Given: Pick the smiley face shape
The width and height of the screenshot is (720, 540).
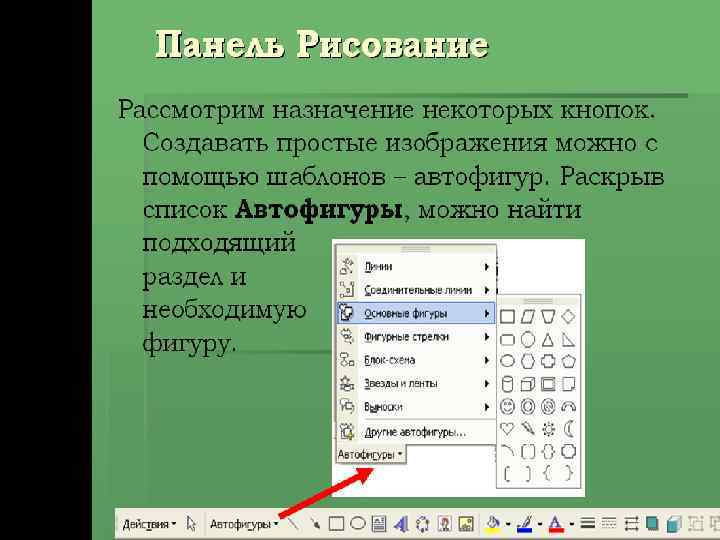Looking at the screenshot, I should [x=507, y=406].
